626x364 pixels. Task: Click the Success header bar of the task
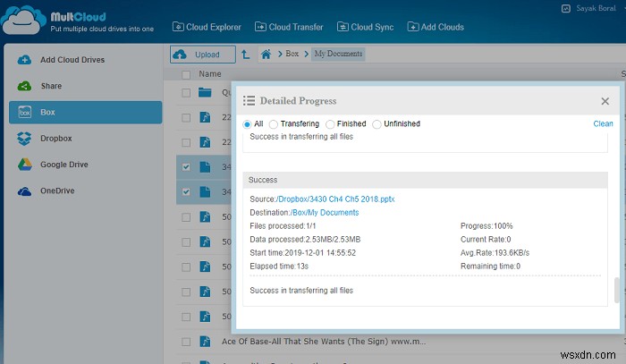click(425, 180)
